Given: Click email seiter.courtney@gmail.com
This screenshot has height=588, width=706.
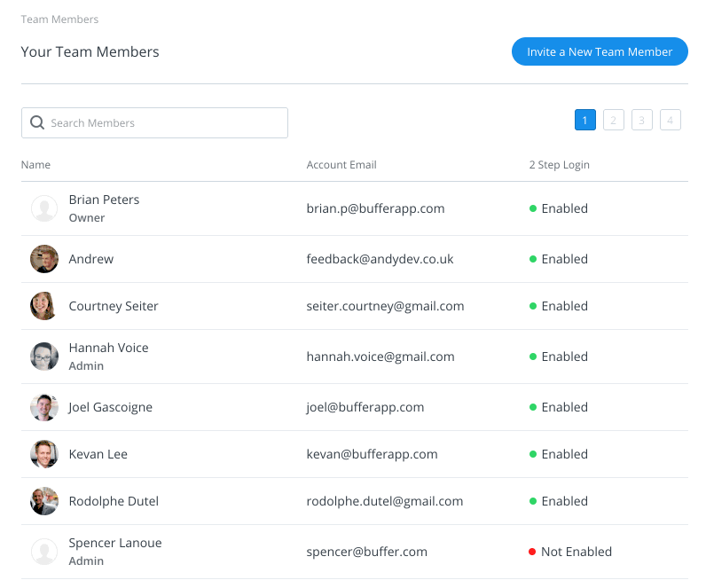Looking at the screenshot, I should (x=385, y=306).
